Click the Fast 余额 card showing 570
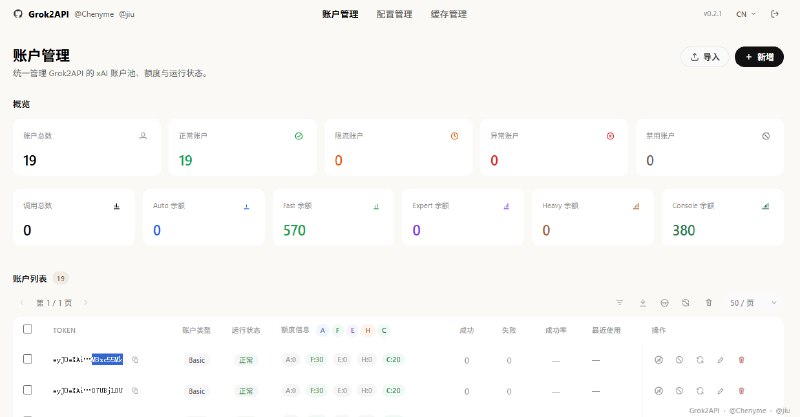Viewport: 800px width, 417px height. (x=333, y=217)
